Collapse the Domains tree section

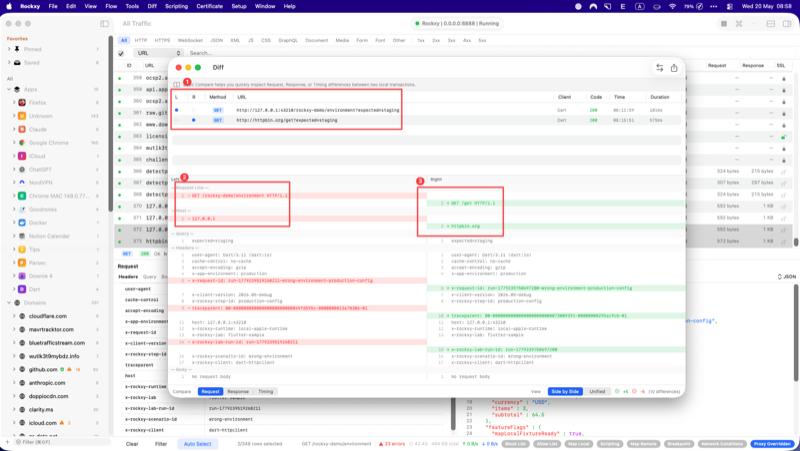pyautogui.click(x=9, y=303)
